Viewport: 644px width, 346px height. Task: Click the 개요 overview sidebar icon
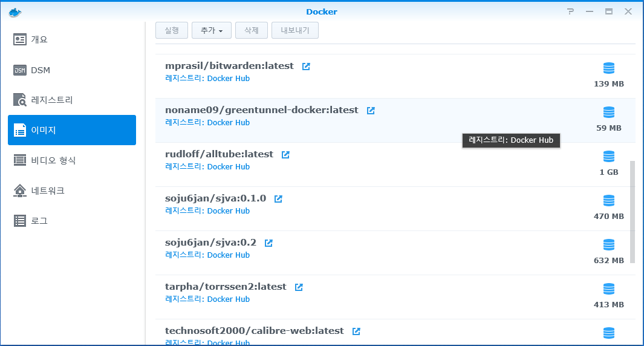(20, 39)
